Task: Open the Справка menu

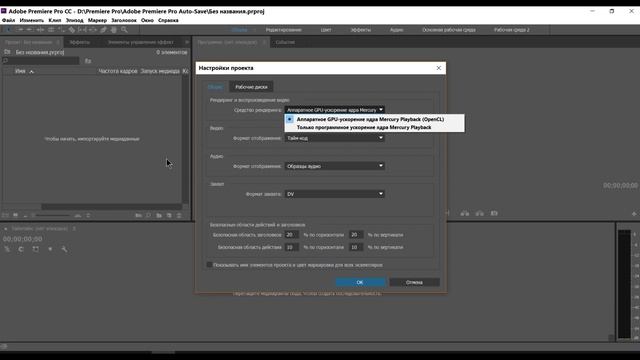Action: point(168,20)
